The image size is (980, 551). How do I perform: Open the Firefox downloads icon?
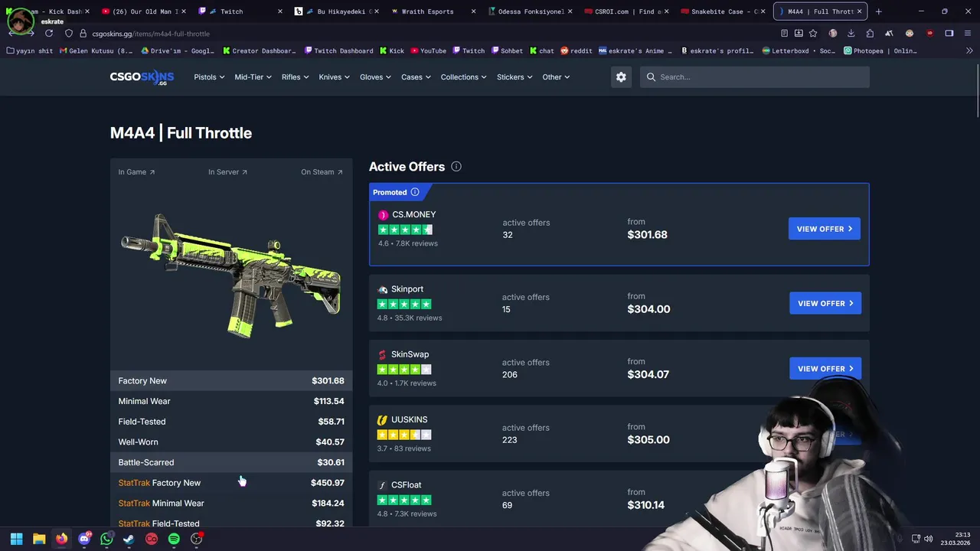tap(851, 34)
